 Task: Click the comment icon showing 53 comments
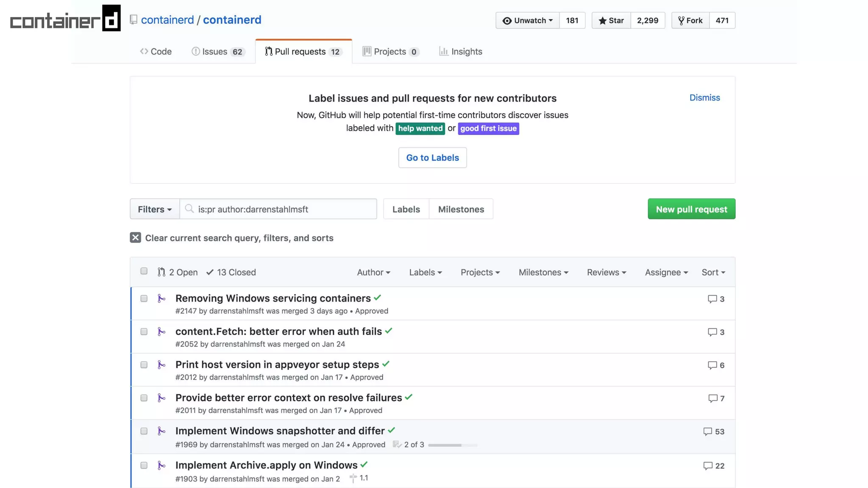(x=707, y=431)
